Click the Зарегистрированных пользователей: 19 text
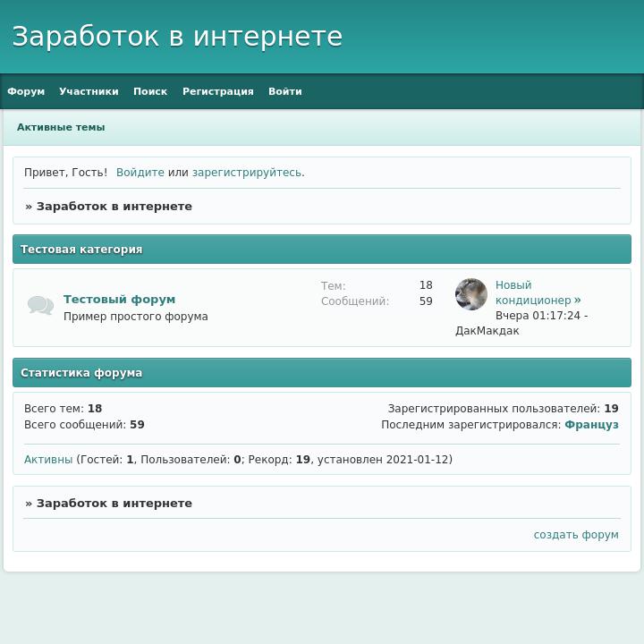Viewport: 644px width, 644px height. (x=503, y=409)
